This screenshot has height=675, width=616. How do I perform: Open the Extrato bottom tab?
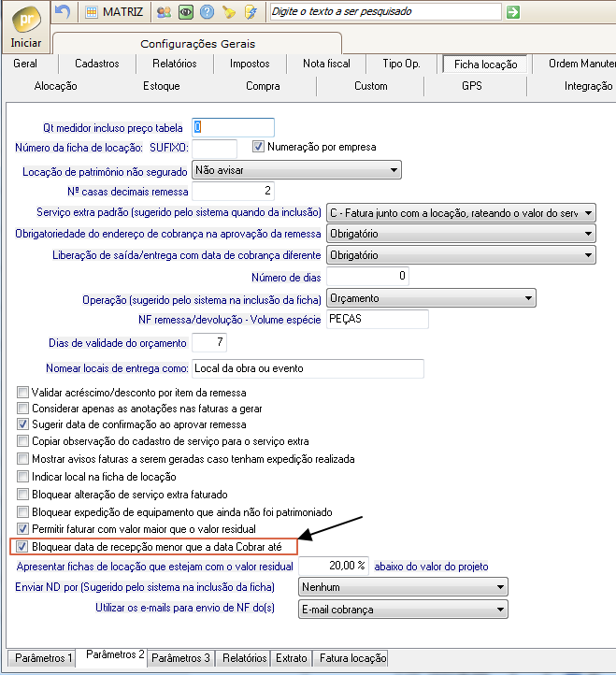[x=292, y=658]
